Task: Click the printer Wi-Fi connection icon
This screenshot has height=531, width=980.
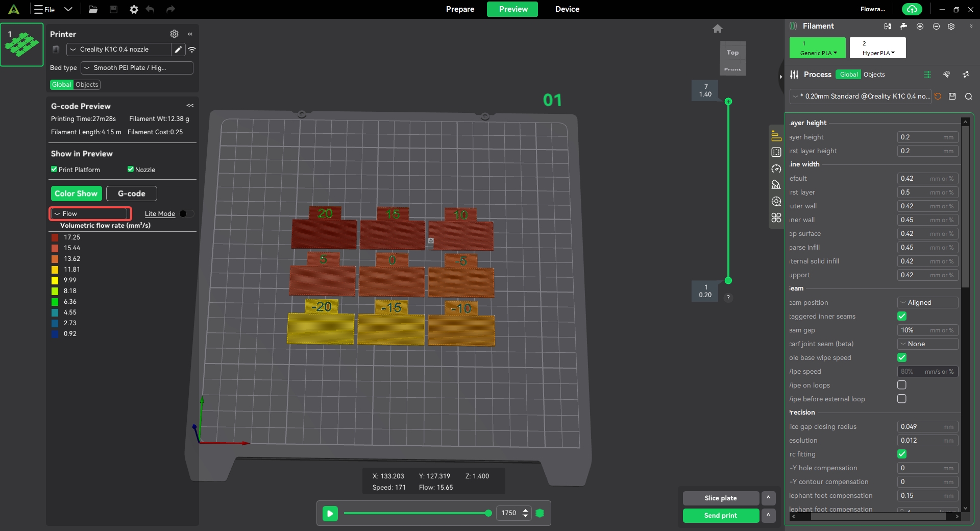Action: tap(192, 50)
